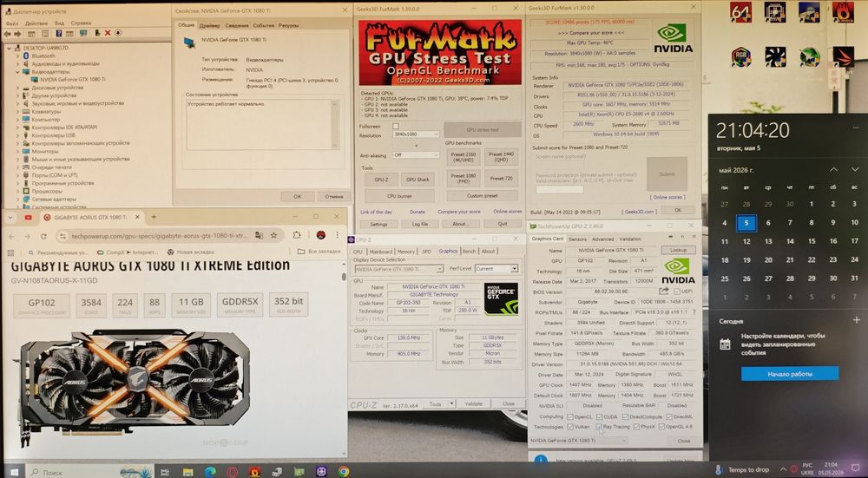Viewport: 868px width, 478px height.
Task: Click the bus interface question mark in GPU-Z
Action: coord(694,312)
